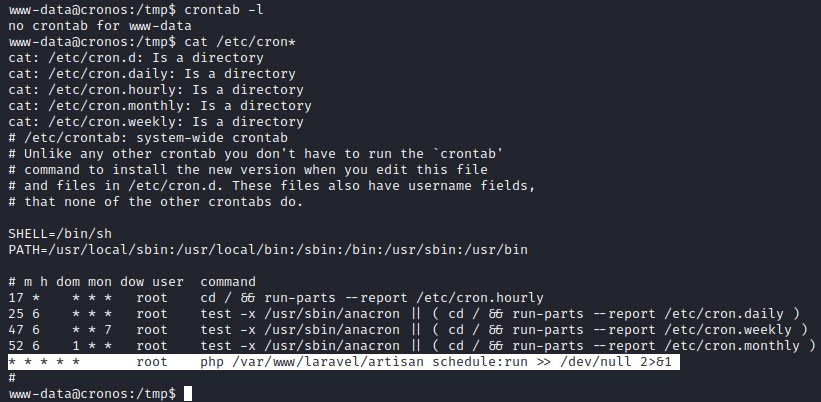Click the run-parts /etc/cron.hourly job row

point(275,297)
